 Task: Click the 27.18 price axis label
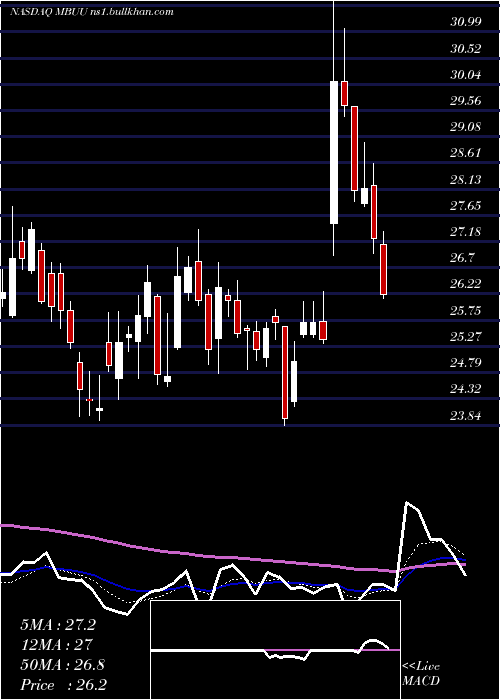coord(466,232)
